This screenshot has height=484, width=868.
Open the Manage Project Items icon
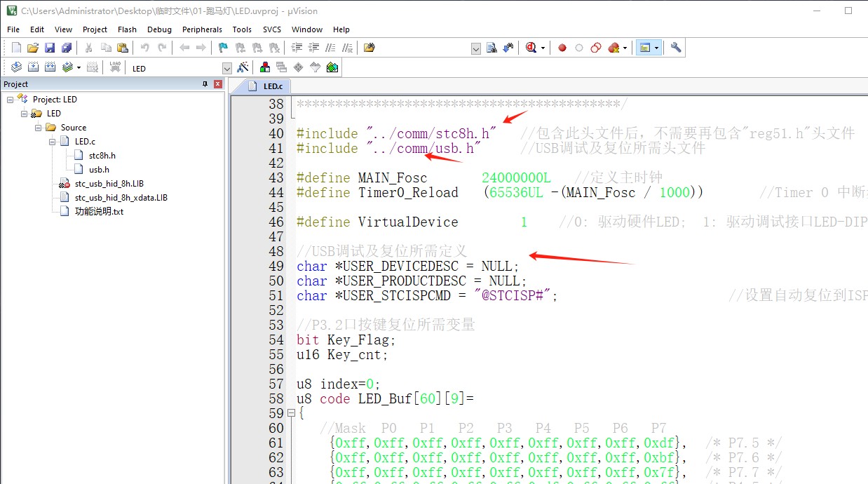265,67
